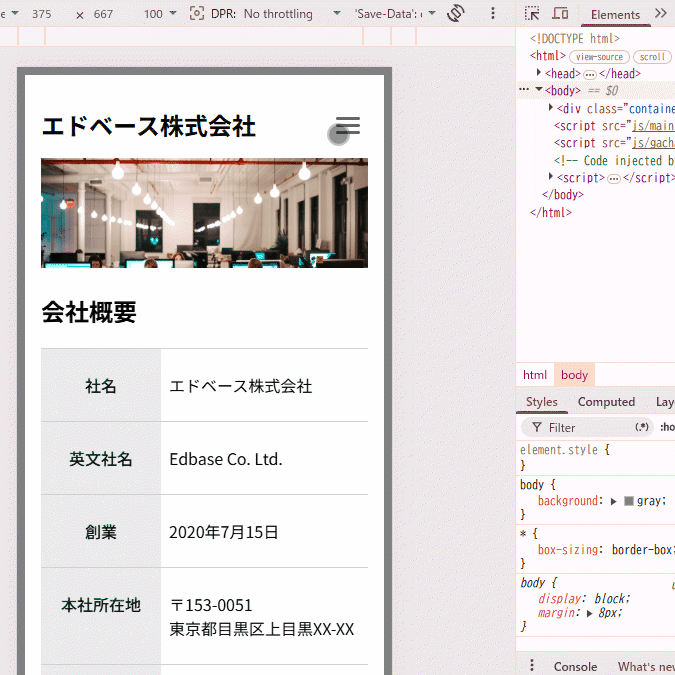Screen dimensions: 675x675
Task: Click the 2020年7月15日 cell
Action: point(264,532)
